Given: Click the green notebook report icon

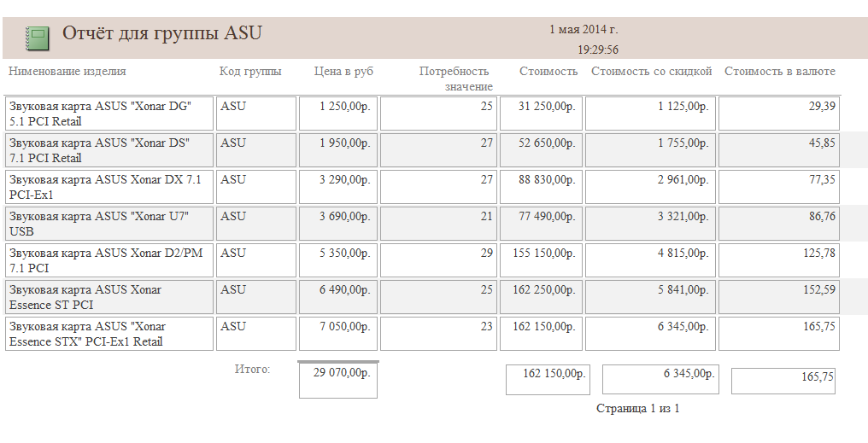Looking at the screenshot, I should pyautogui.click(x=37, y=38).
